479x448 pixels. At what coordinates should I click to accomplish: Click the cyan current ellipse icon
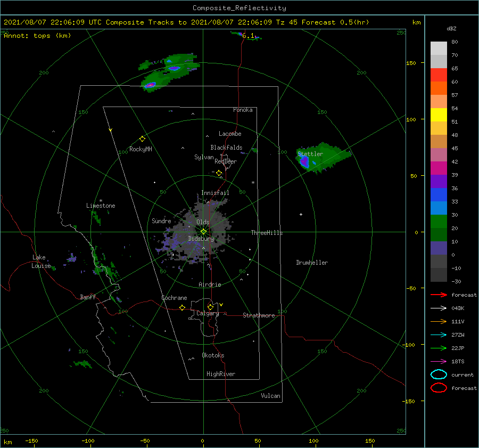click(x=439, y=374)
